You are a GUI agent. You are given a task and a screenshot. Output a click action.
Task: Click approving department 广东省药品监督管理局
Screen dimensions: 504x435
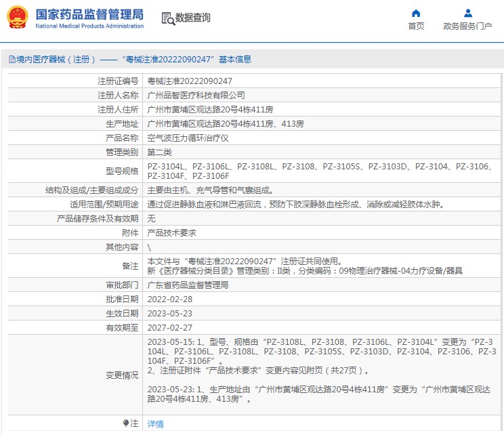[188, 285]
